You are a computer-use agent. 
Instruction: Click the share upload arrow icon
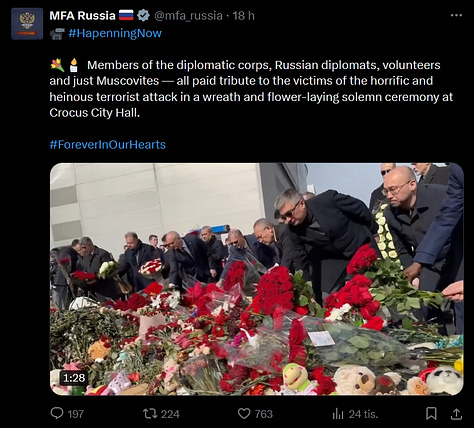(456, 414)
